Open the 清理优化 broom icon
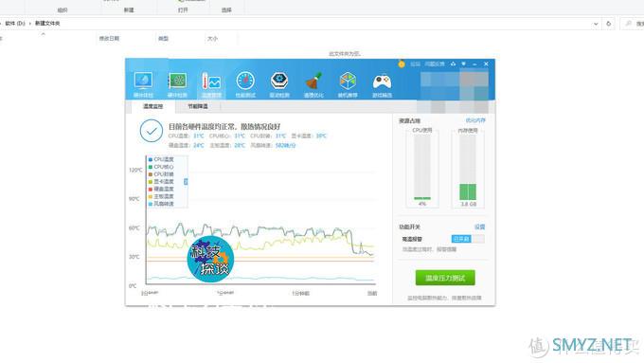This screenshot has height=363, width=644. (313, 84)
